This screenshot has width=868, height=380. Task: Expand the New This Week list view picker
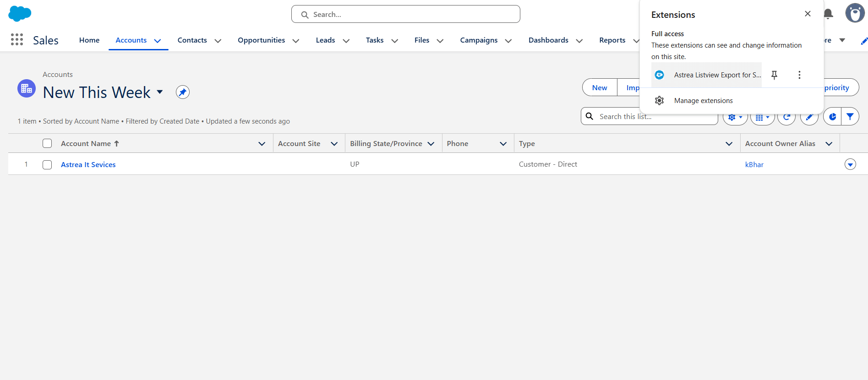160,92
